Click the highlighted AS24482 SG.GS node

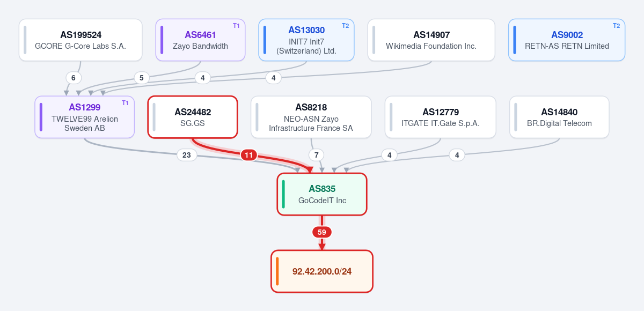point(193,117)
